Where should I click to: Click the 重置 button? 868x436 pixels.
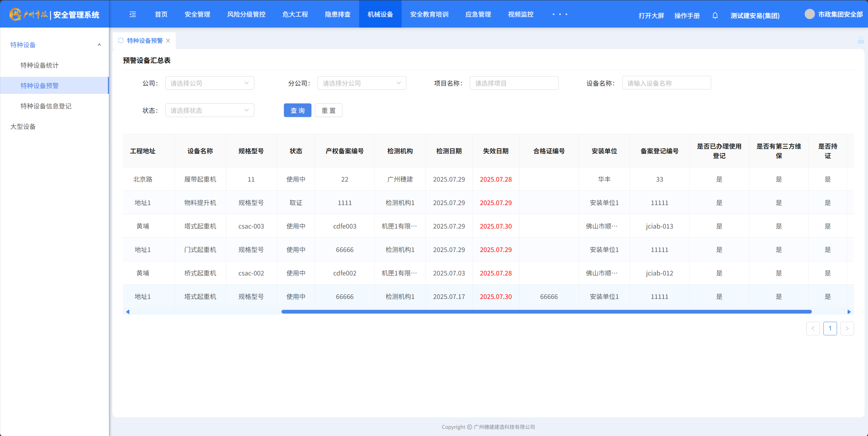pyautogui.click(x=328, y=110)
